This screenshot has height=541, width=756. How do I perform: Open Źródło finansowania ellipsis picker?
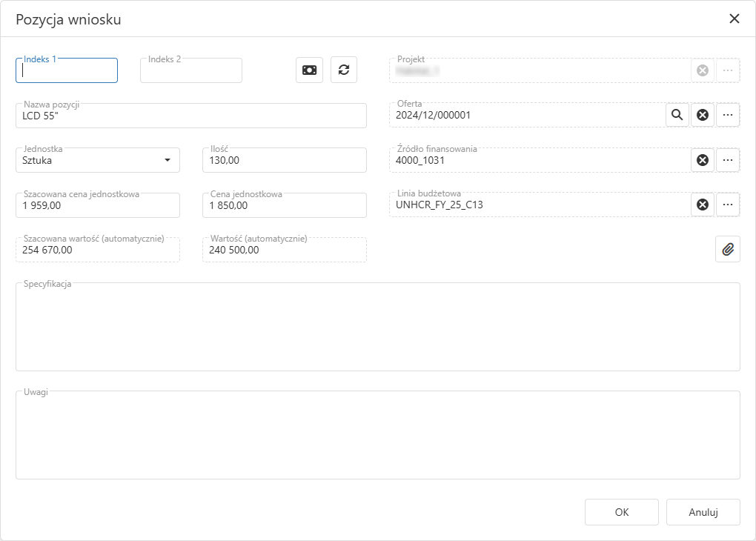point(728,160)
